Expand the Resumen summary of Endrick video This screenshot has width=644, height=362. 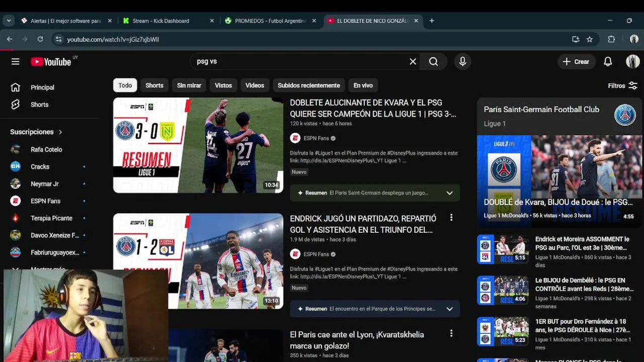pos(449,309)
